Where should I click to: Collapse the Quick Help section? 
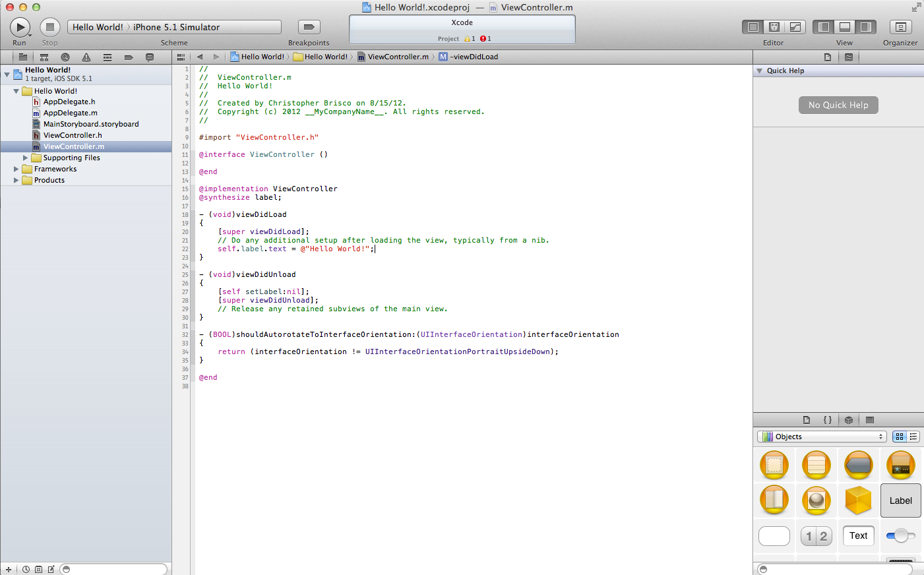point(760,71)
